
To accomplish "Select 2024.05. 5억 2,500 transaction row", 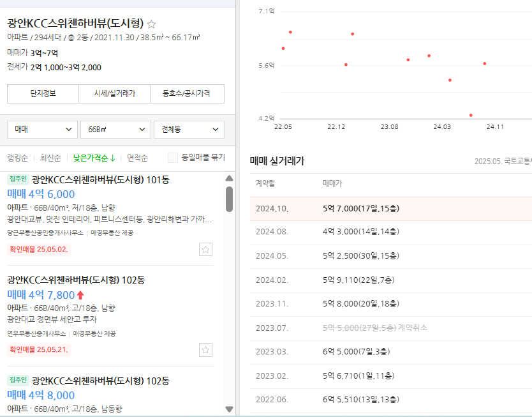I will click(x=391, y=256).
